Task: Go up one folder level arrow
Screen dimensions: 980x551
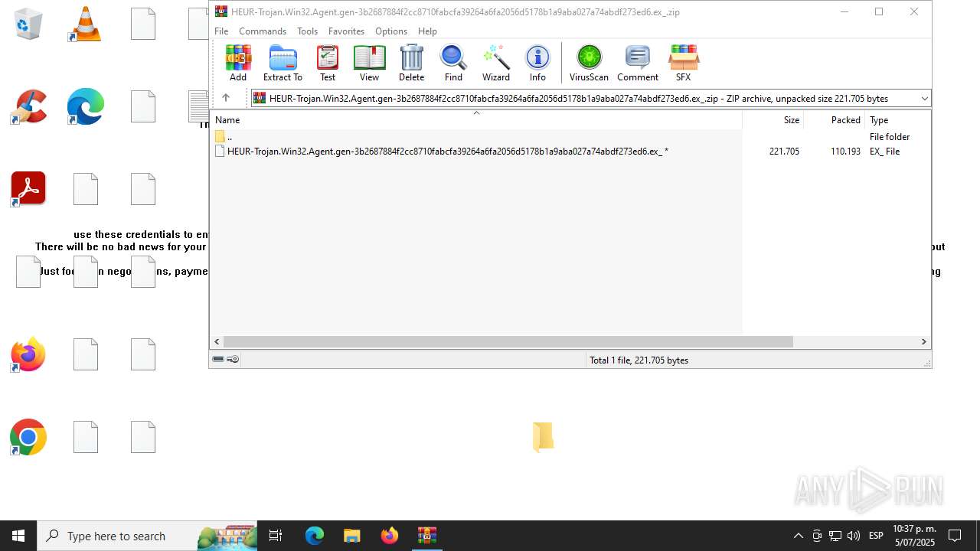Action: [226, 98]
